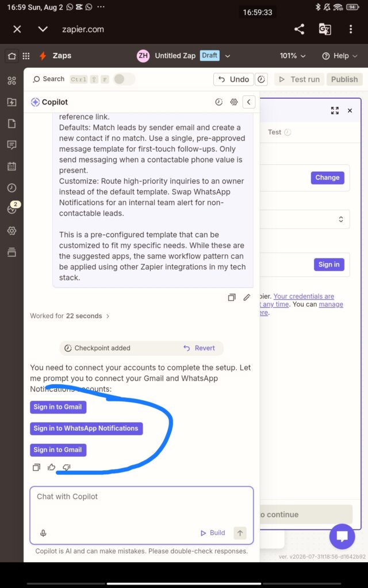Tap the zapier.com address text
The width and height of the screenshot is (368, 588).
pyautogui.click(x=83, y=29)
